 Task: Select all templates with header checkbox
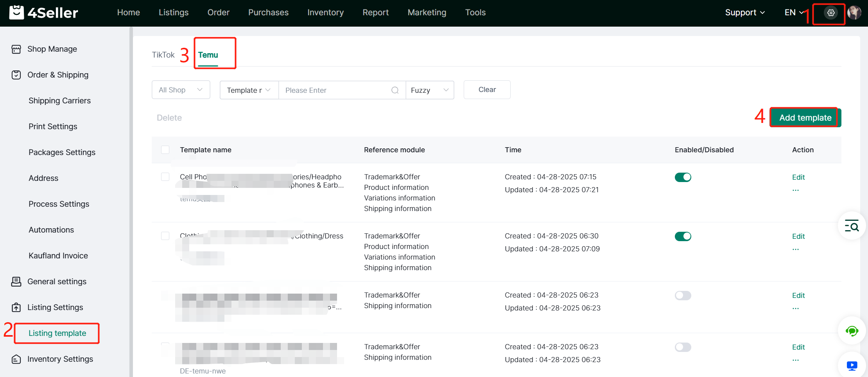[x=165, y=150]
